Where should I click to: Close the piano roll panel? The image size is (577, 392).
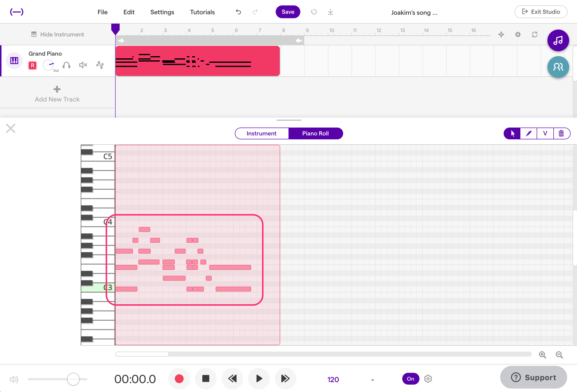click(11, 129)
